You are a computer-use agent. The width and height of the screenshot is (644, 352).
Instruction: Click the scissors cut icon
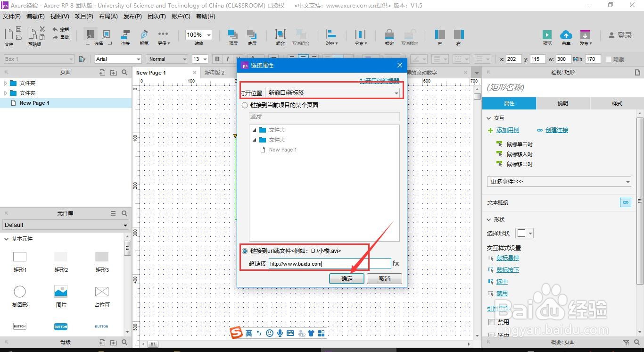(x=42, y=29)
